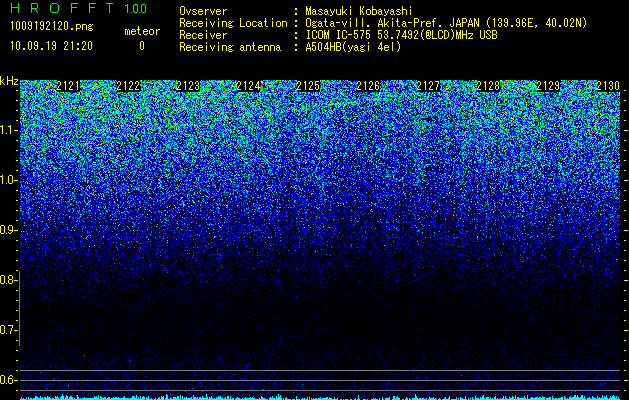The image size is (629, 400).
Task: Click the 0.9 frequency axis label
Action: pyautogui.click(x=8, y=230)
